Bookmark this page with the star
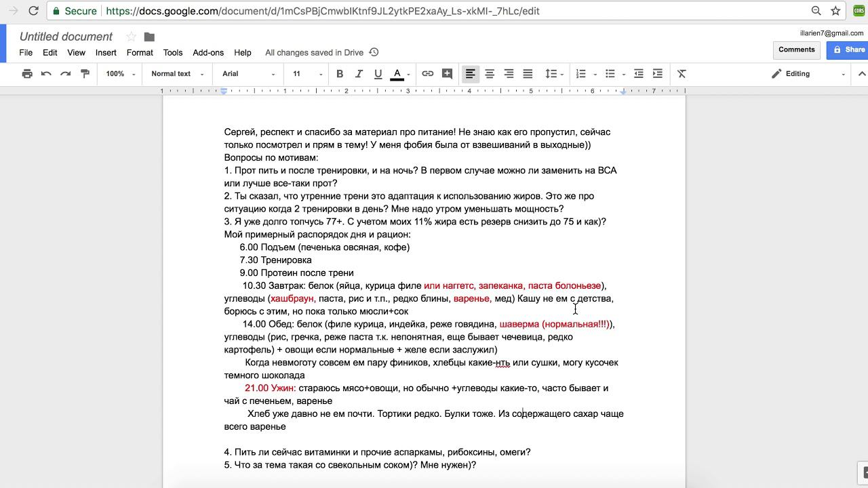Screen dimensions: 868x488 pos(835,11)
